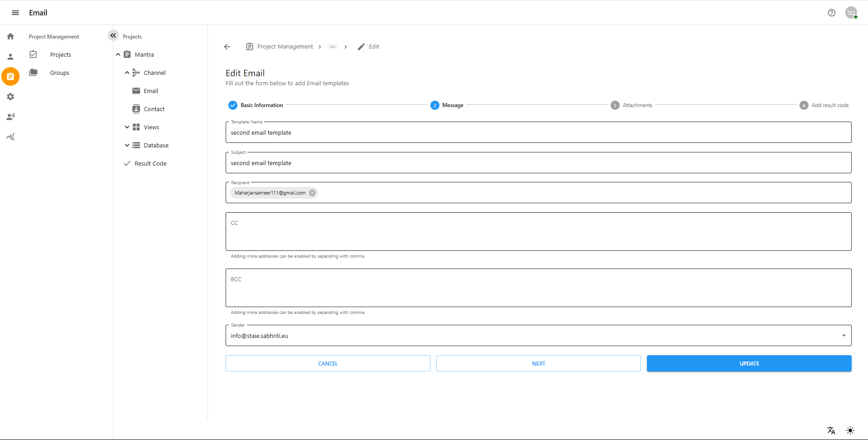Viewport: 868px width, 440px height.
Task: Select Groups in Project Management menu
Action: [59, 73]
